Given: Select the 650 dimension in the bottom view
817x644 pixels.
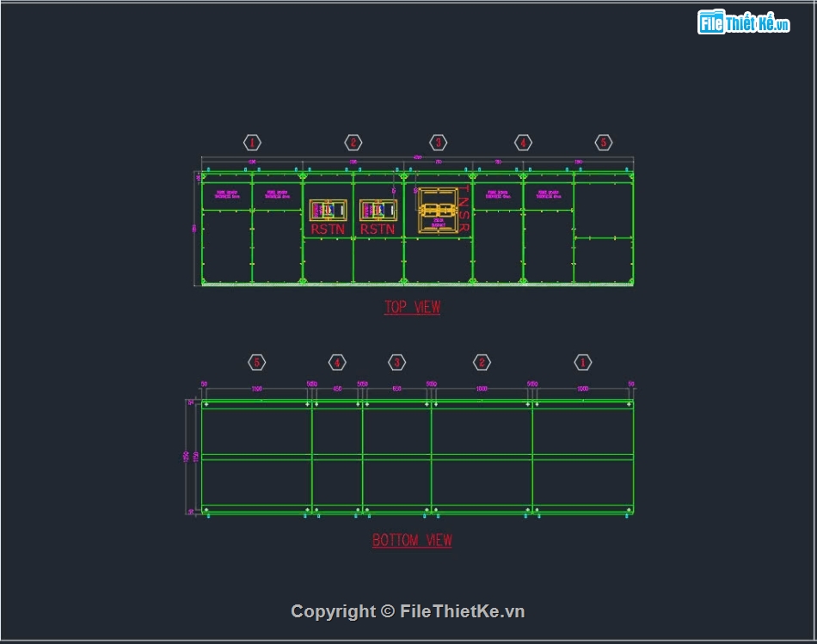Looking at the screenshot, I should pos(397,389).
